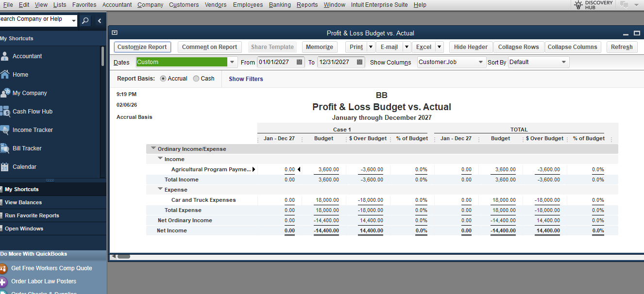Select the Cash report basis
This screenshot has width=644, height=294.
pos(197,79)
